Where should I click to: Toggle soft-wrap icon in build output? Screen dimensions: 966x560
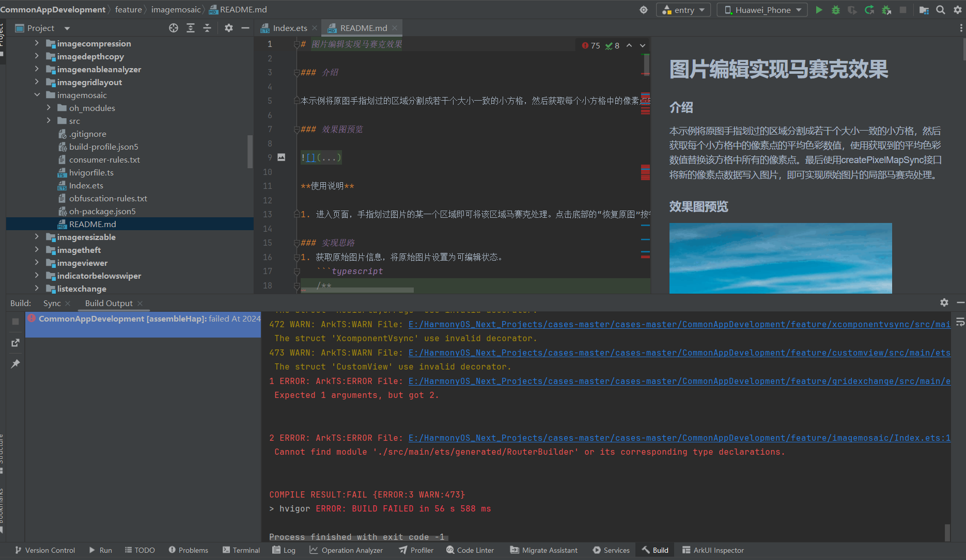point(960,322)
